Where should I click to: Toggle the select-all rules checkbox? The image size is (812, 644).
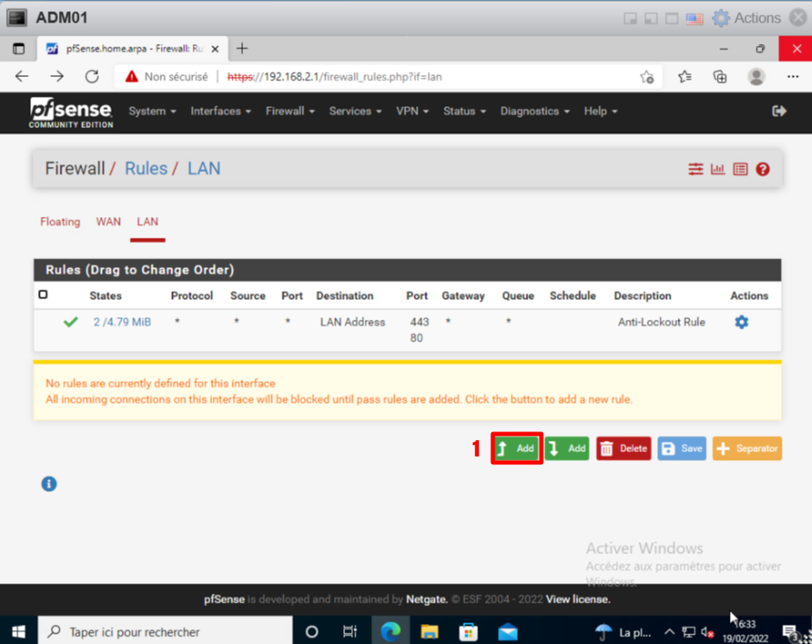click(43, 295)
